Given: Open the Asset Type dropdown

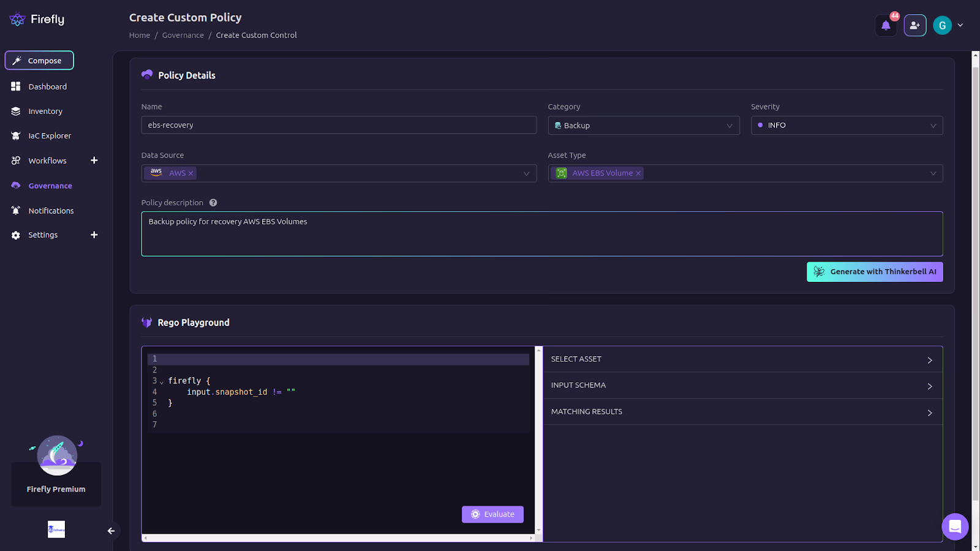Looking at the screenshot, I should click(745, 173).
